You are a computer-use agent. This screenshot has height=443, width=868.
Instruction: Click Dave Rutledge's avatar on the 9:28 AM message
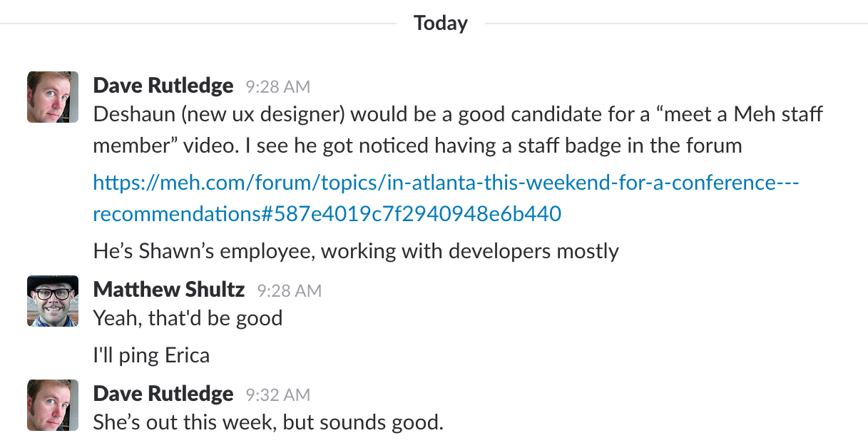[x=53, y=97]
